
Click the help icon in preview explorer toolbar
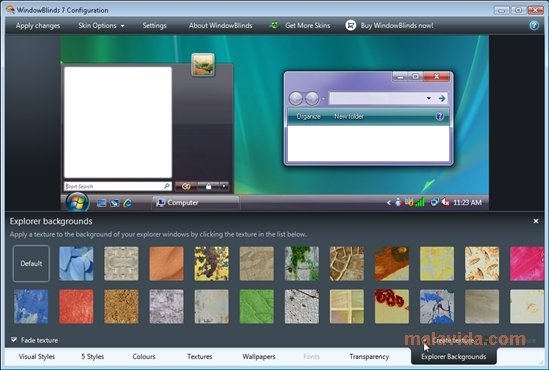pyautogui.click(x=440, y=117)
